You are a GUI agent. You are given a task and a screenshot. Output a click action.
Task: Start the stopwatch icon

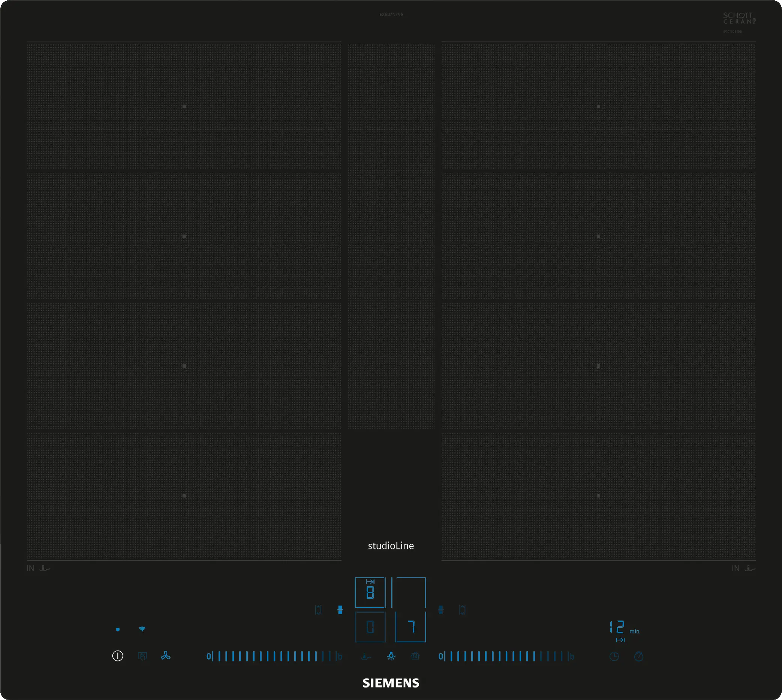coord(639,657)
